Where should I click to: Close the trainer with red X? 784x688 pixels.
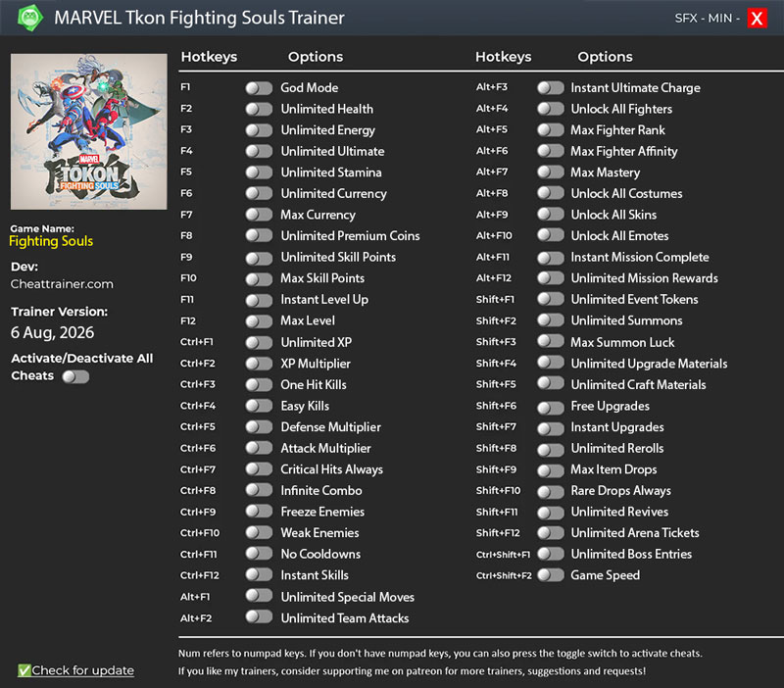[757, 19]
